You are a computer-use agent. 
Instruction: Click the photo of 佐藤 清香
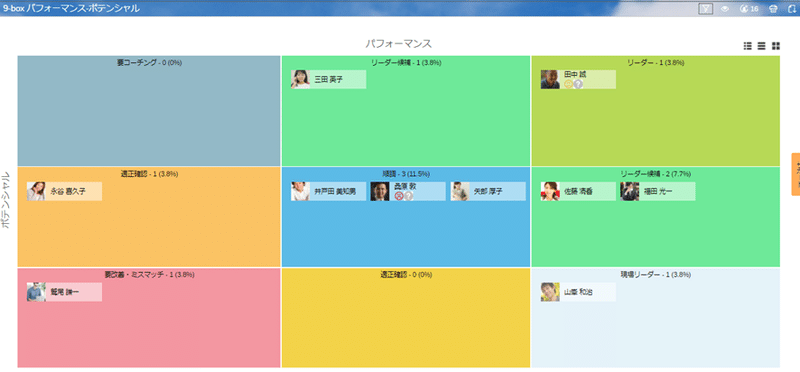[550, 191]
